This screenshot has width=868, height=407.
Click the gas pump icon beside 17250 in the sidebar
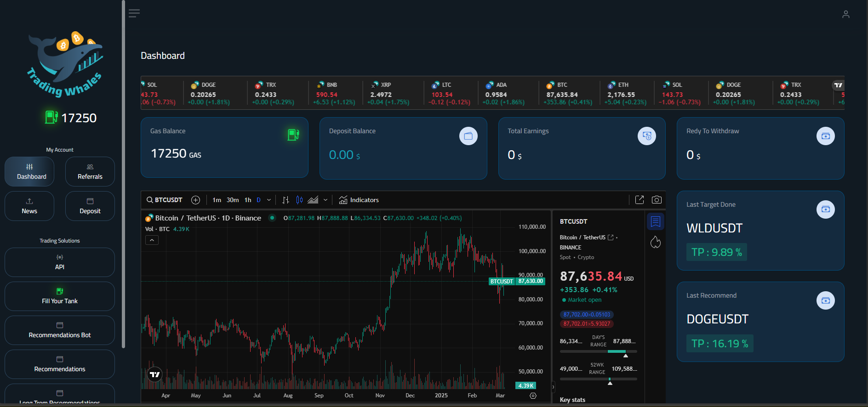[x=51, y=117]
